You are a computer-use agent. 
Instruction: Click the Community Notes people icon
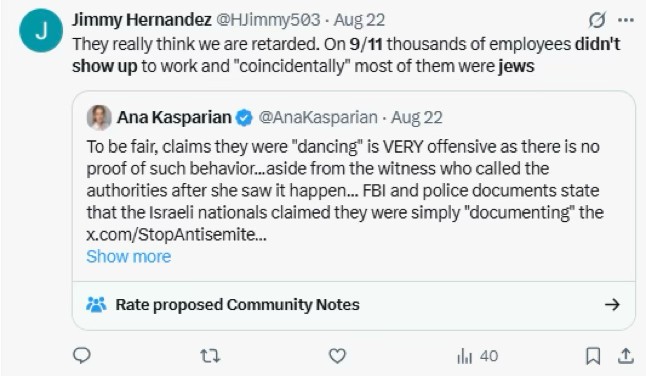pos(96,305)
